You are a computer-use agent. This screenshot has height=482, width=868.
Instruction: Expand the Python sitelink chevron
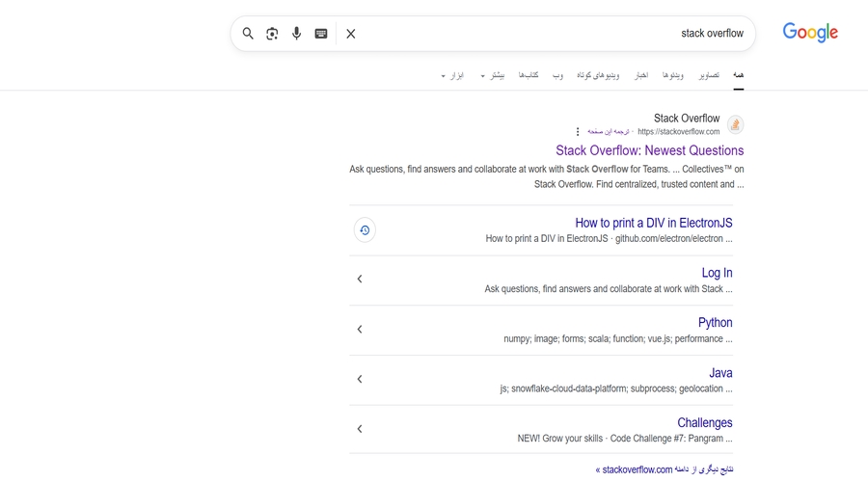[x=360, y=330]
